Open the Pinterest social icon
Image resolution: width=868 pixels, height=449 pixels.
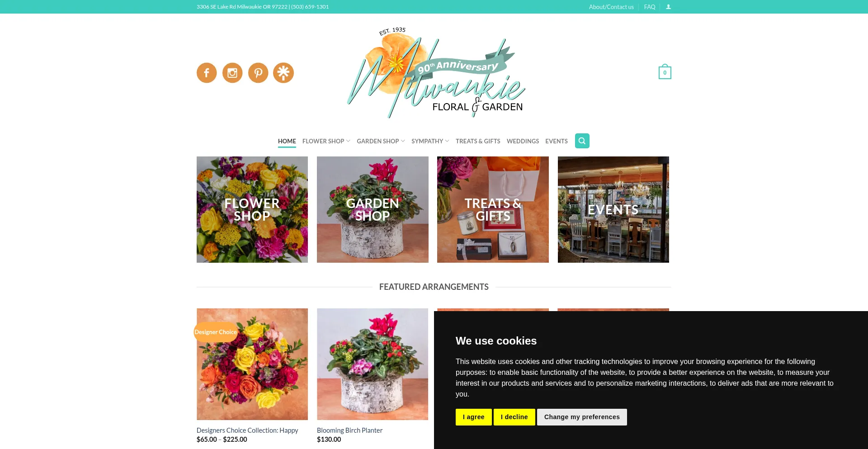(x=258, y=73)
